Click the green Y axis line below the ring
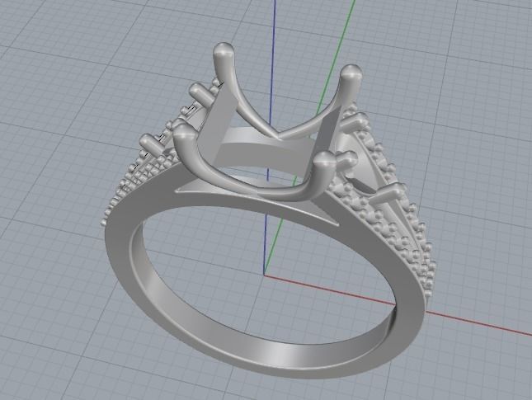The height and width of the screenshot is (400, 532). (x=274, y=247)
